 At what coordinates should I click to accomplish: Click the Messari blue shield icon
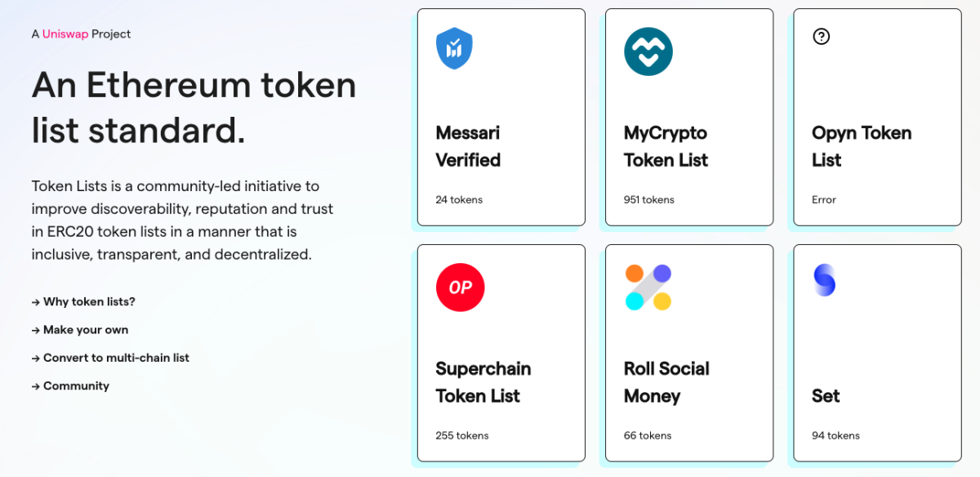pos(454,48)
